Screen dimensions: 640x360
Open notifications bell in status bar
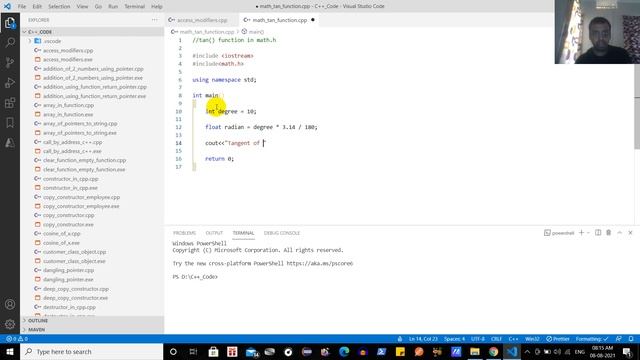631,339
